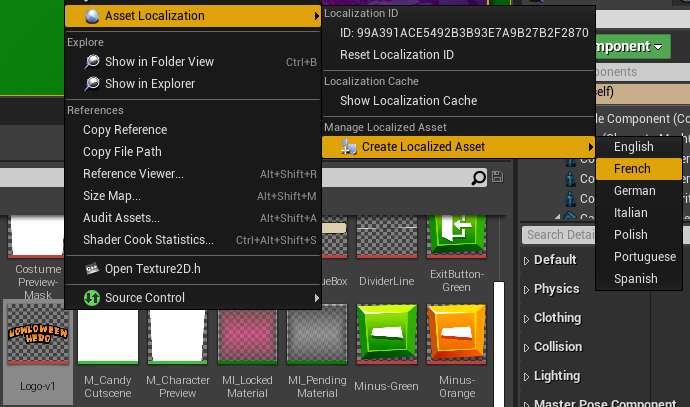690x407 pixels.
Task: Expand the Lighting details section
Action: [527, 377]
